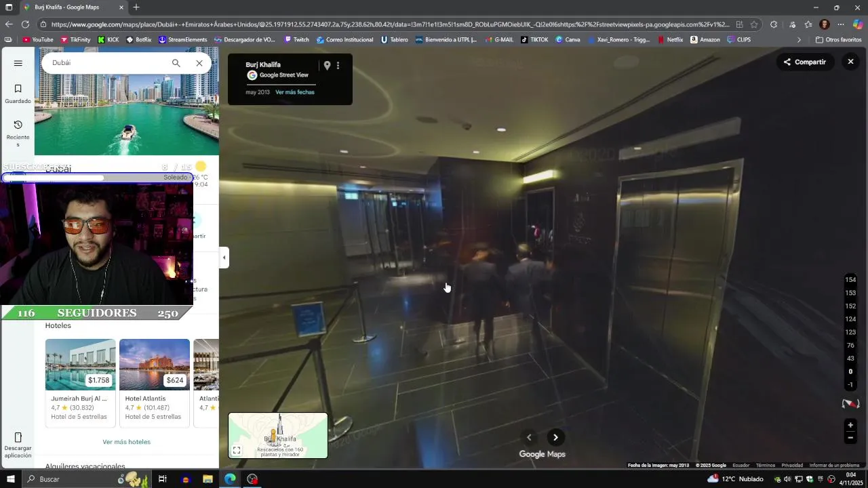Zoom in with the plus button
This screenshot has width=868, height=488.
tap(850, 425)
